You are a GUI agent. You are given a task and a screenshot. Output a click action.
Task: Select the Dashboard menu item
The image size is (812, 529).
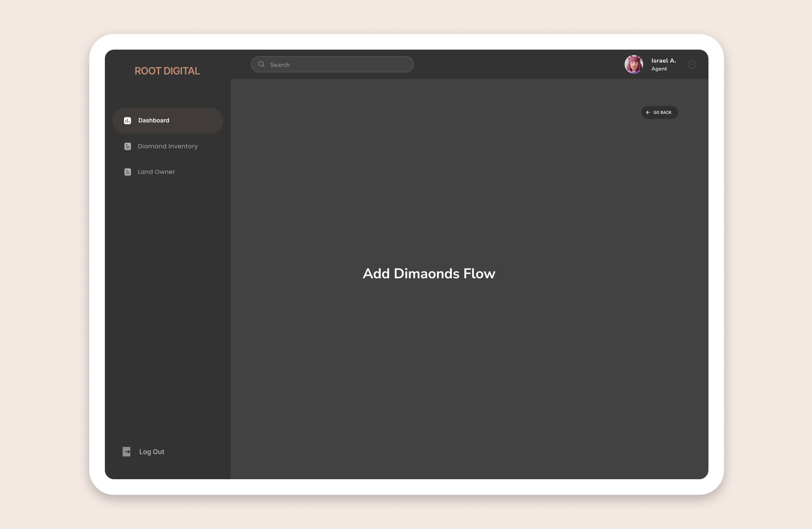point(154,121)
